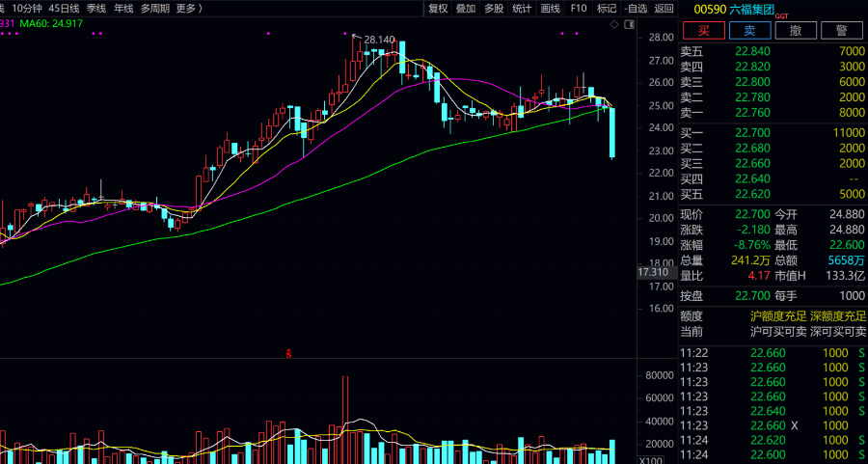Toggle 复权 price adjustment
The height and width of the screenshot is (464, 868).
[438, 9]
